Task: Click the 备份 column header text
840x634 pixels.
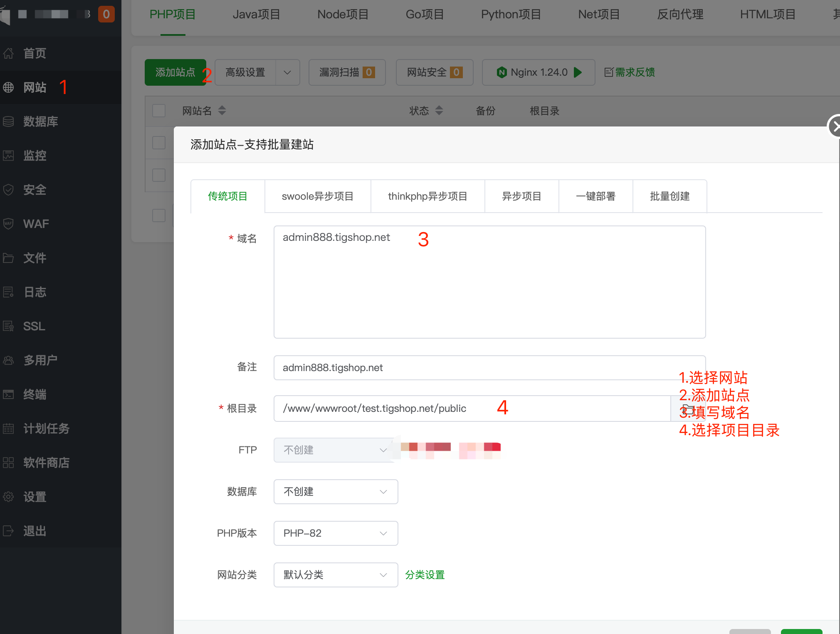Action: 486,111
